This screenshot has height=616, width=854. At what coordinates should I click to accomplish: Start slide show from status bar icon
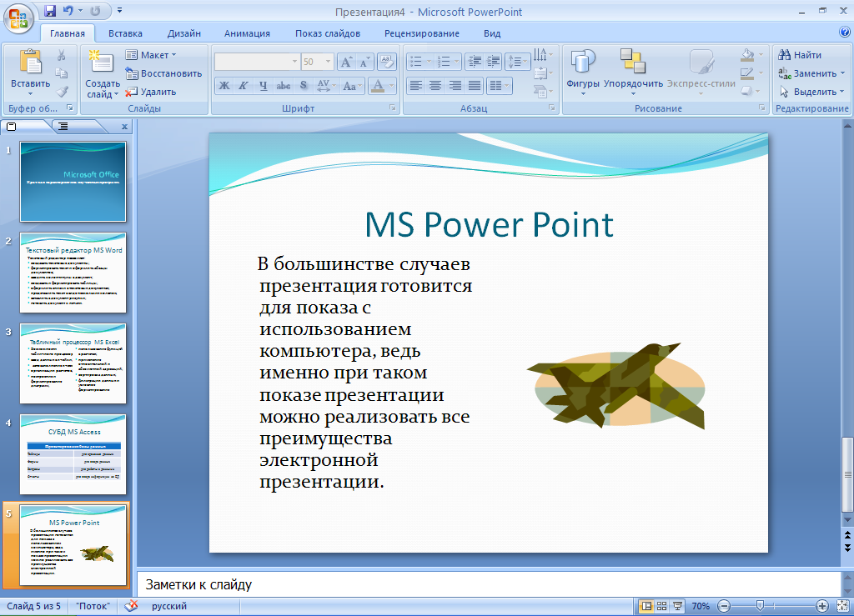[x=677, y=606]
